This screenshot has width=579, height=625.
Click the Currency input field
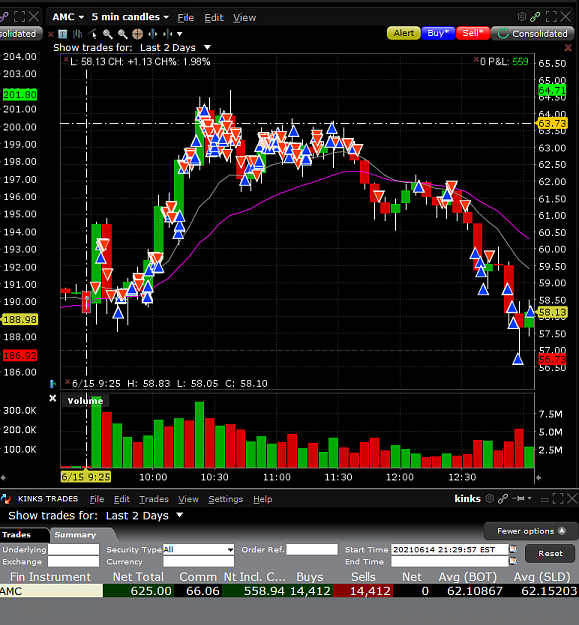(198, 561)
